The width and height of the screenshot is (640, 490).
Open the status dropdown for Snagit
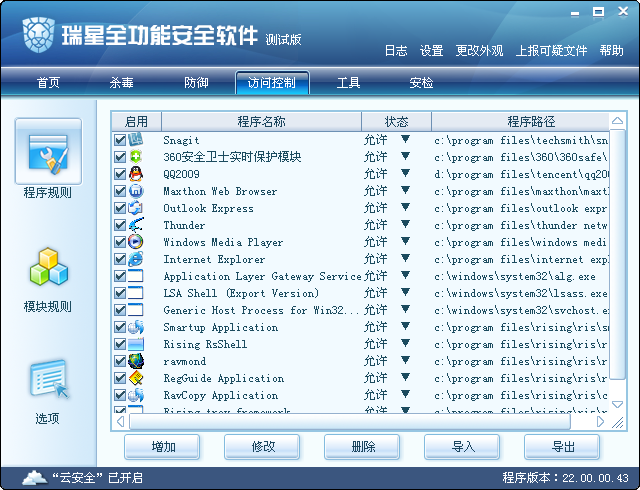click(x=405, y=139)
